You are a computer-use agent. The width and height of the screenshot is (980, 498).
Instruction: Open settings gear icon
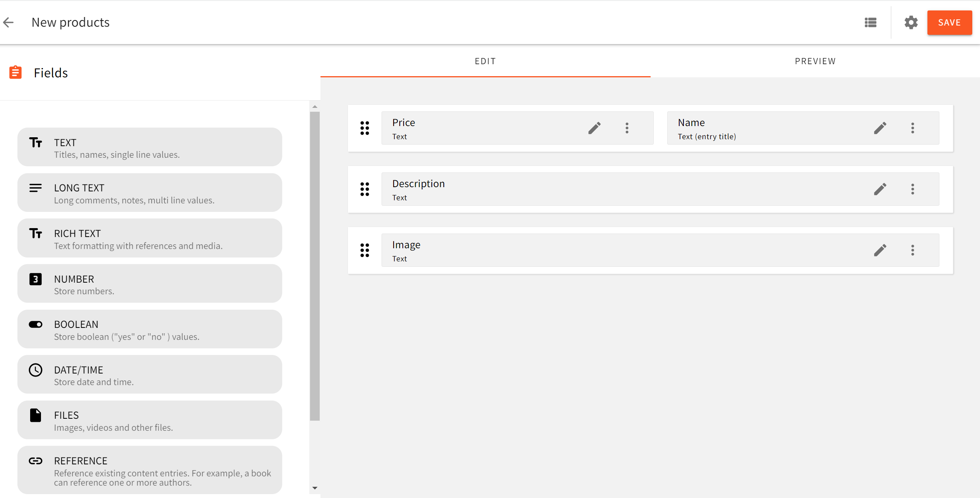(x=911, y=22)
